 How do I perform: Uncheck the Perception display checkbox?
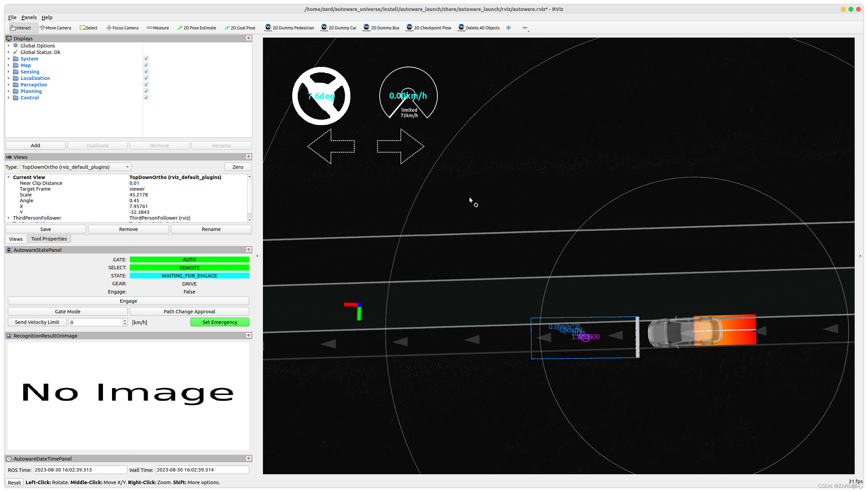tap(146, 84)
